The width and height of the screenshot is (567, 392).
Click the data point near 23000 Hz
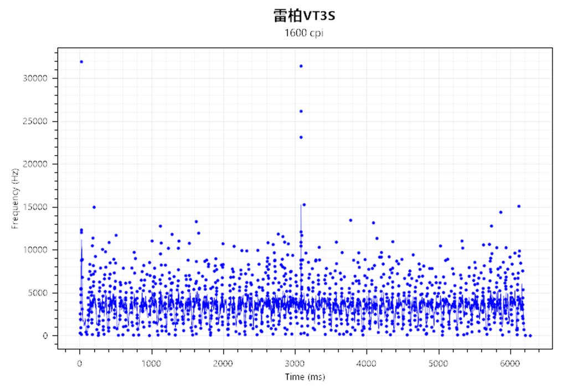(x=301, y=137)
